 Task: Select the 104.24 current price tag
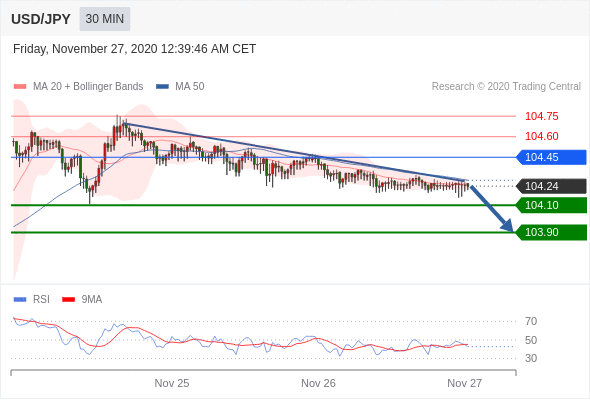click(551, 186)
